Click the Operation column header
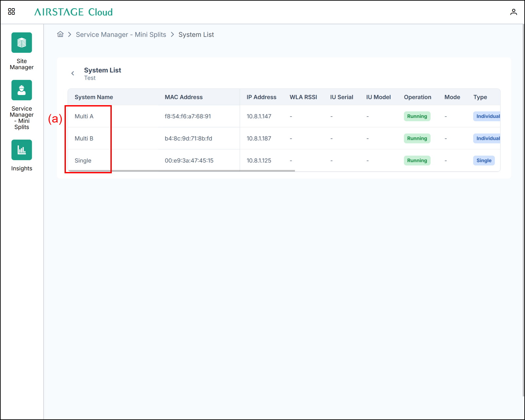Image resolution: width=525 pixels, height=420 pixels. [x=418, y=97]
